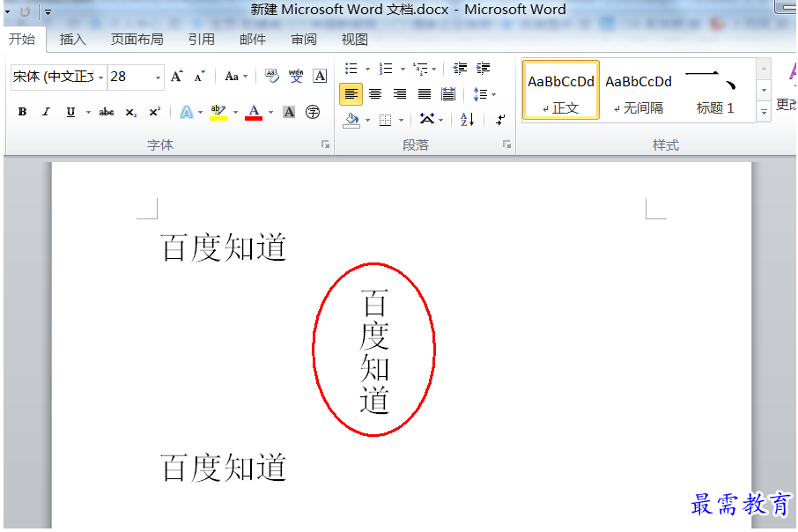Apply strikethrough formatting
This screenshot has width=798, height=532.
pyautogui.click(x=107, y=112)
